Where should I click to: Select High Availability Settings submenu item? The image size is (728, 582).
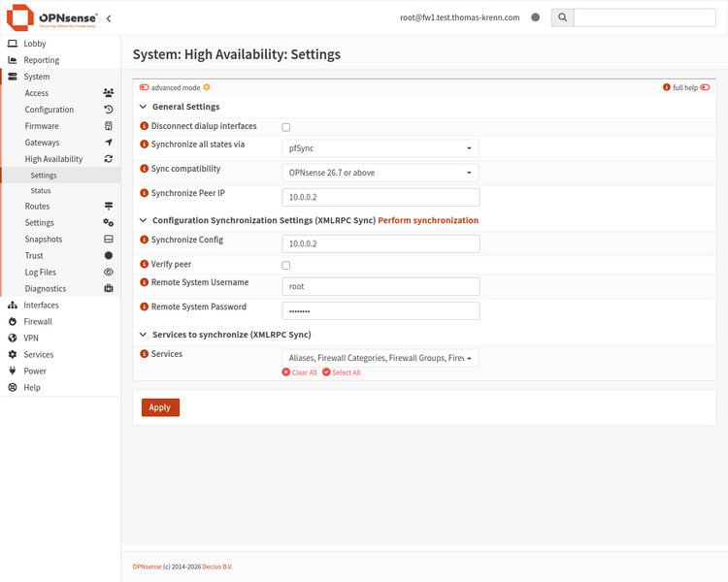[x=60, y=175]
